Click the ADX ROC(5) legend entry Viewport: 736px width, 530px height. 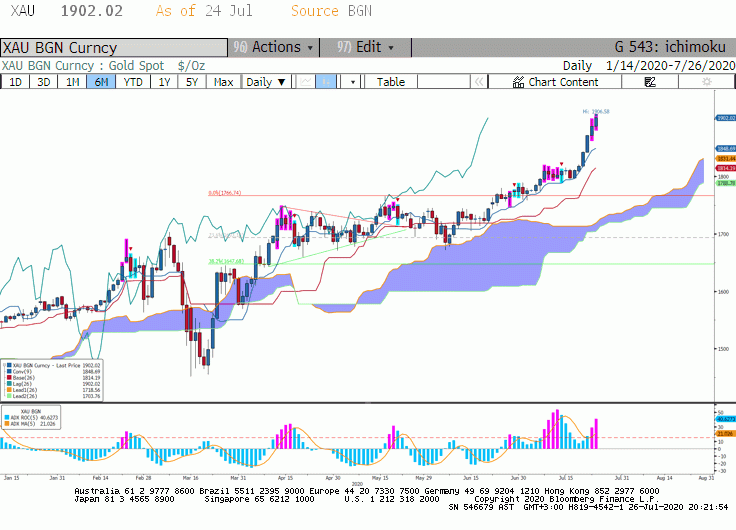click(x=31, y=417)
